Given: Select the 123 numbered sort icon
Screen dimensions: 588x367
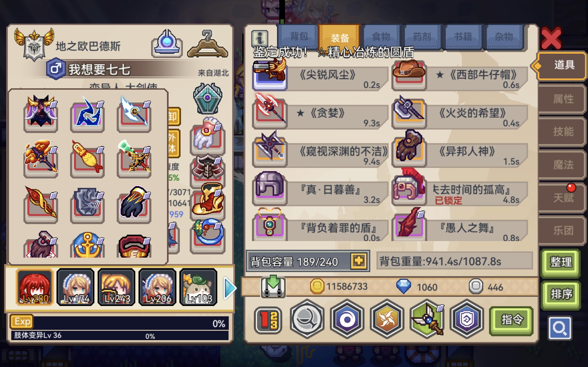Looking at the screenshot, I should (268, 320).
